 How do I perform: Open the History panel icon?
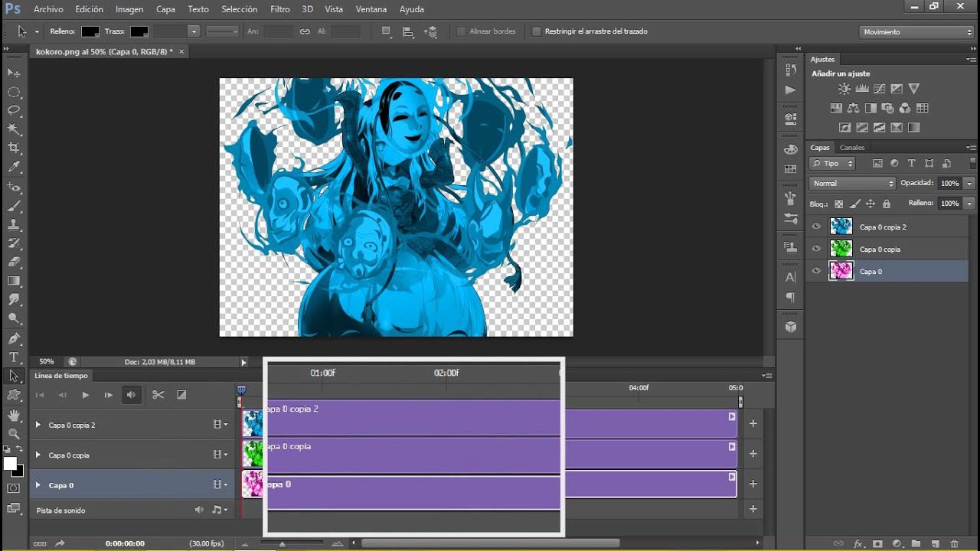tap(791, 70)
